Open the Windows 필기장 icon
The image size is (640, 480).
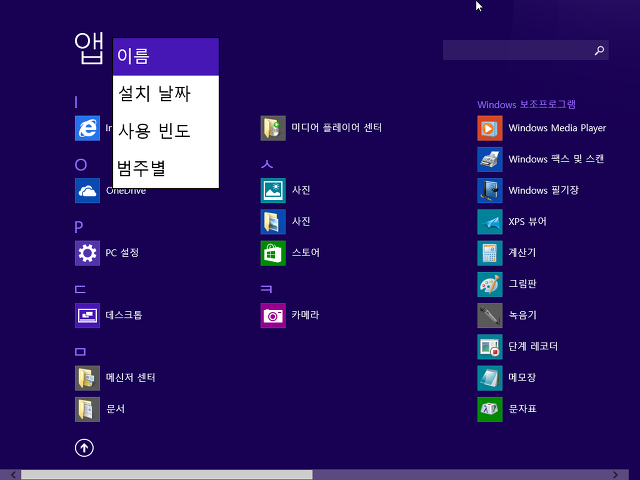point(490,191)
